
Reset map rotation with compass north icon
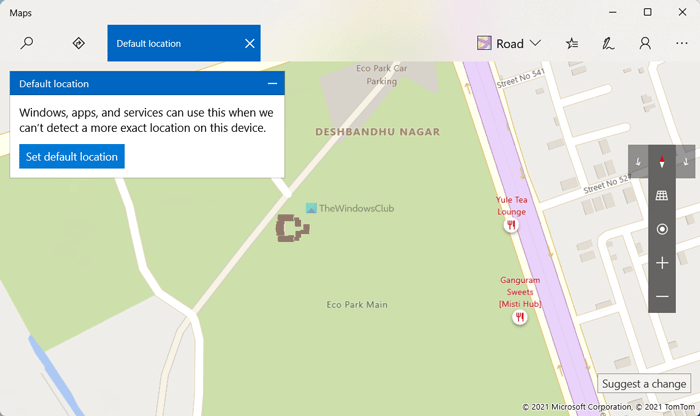click(x=662, y=162)
